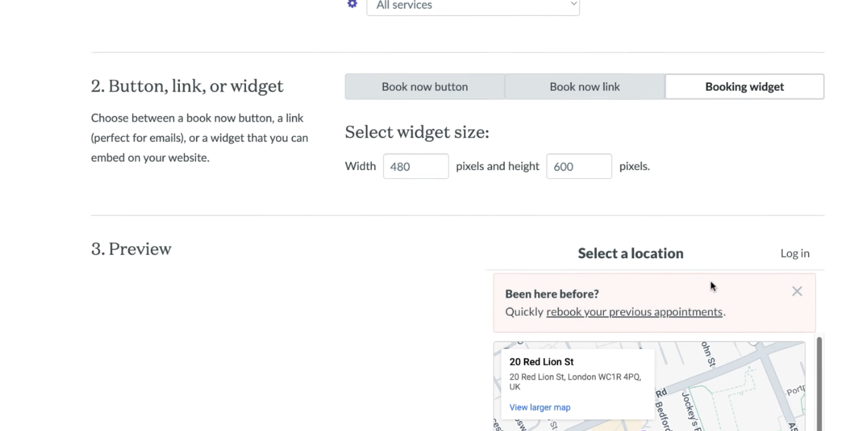This screenshot has width=868, height=431.
Task: Choose the Booking widget option
Action: [744, 87]
